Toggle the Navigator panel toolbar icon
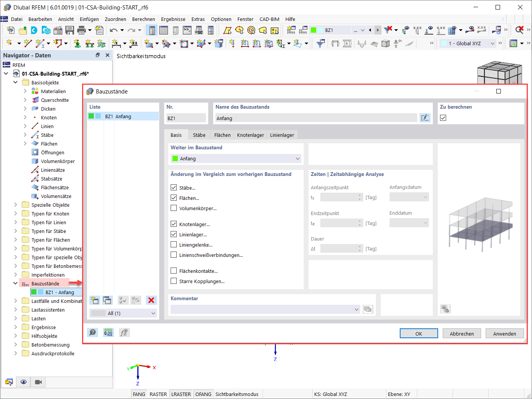 click(152, 30)
